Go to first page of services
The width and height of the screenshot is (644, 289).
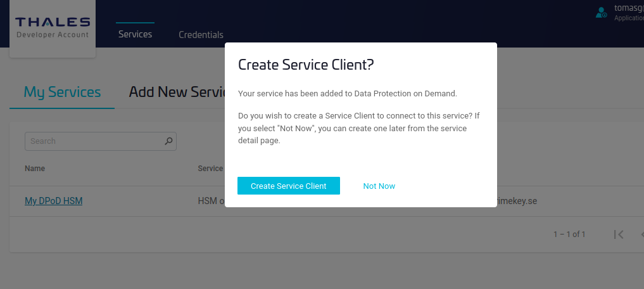pos(619,234)
